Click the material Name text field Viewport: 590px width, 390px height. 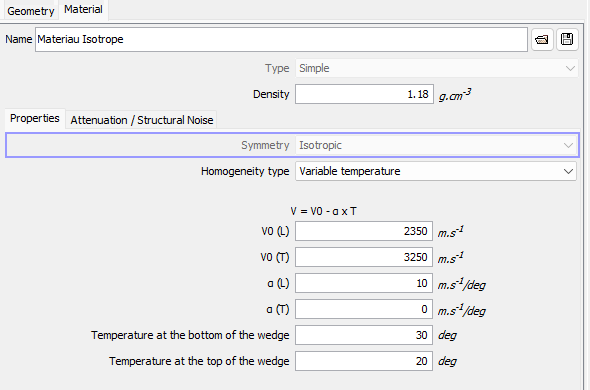pyautogui.click(x=281, y=40)
